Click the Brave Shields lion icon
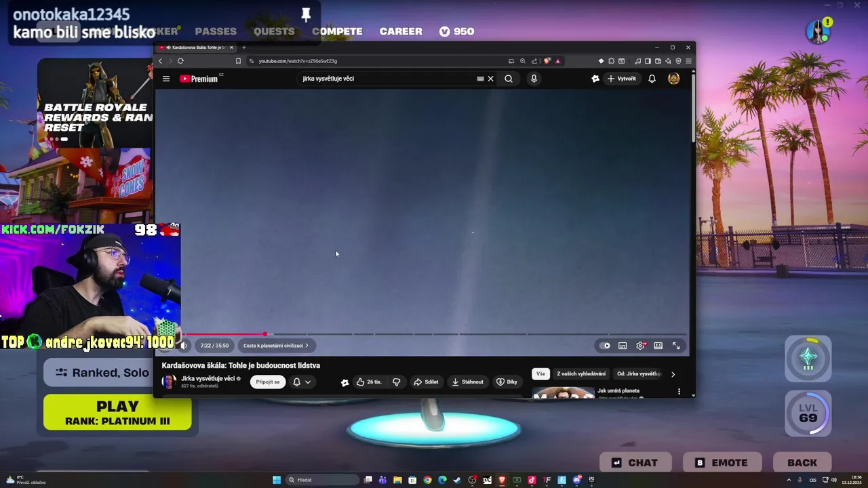The height and width of the screenshot is (488, 868). pyautogui.click(x=547, y=61)
